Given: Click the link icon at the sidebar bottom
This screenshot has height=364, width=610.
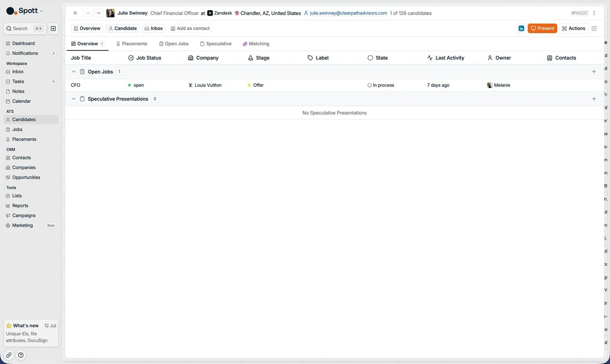Looking at the screenshot, I should click(9, 355).
